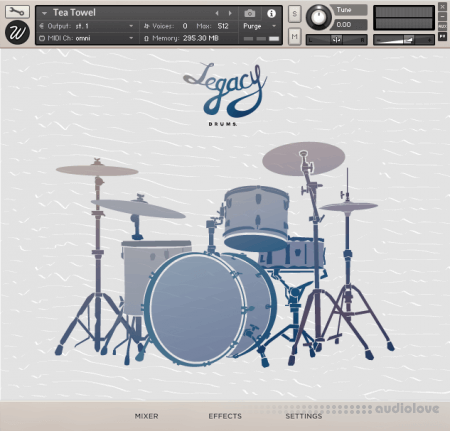Viewport: 450px width, 431px height.
Task: Go to the next instrument preset arrow
Action: click(x=230, y=13)
